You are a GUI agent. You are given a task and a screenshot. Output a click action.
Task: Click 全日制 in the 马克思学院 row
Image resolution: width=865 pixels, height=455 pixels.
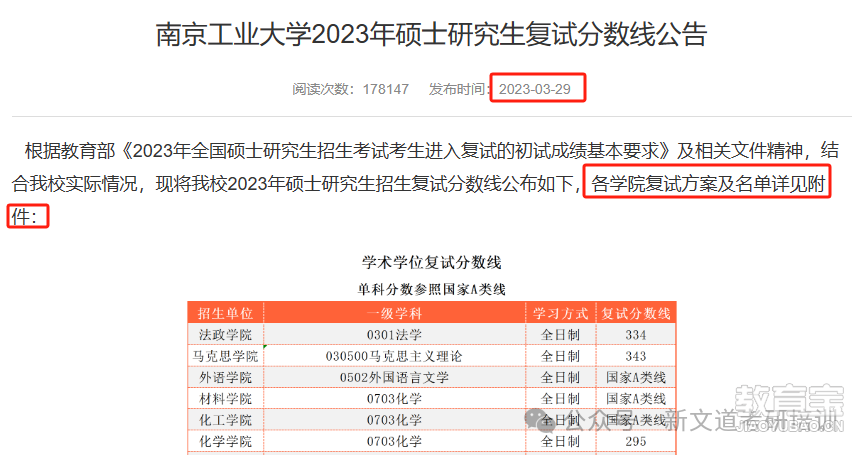560,356
